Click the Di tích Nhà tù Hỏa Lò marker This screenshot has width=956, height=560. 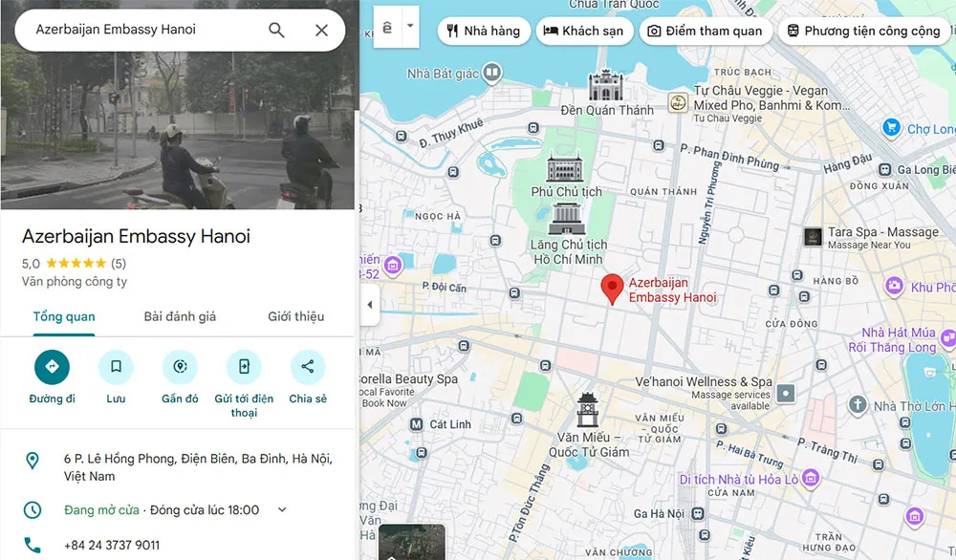(x=811, y=477)
